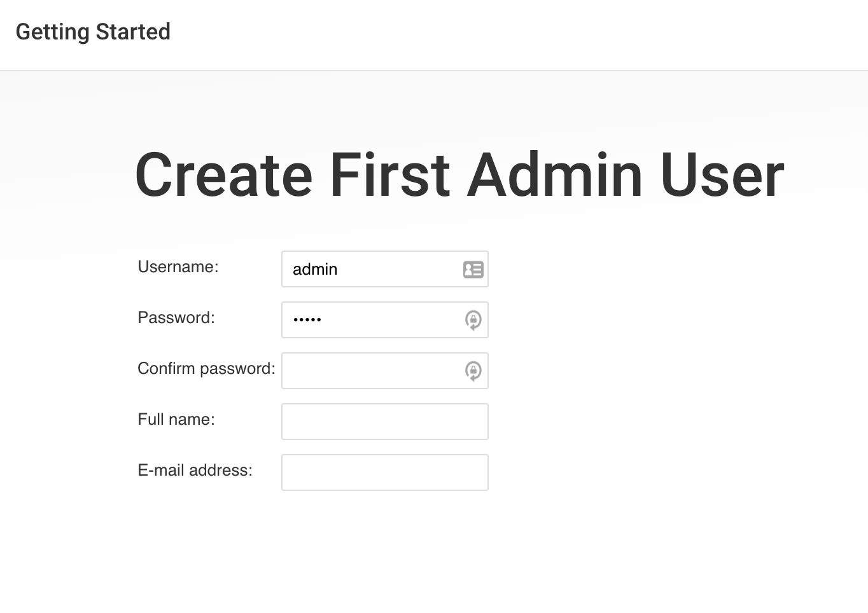
Task: Click the Confirm password label
Action: pyautogui.click(x=206, y=369)
